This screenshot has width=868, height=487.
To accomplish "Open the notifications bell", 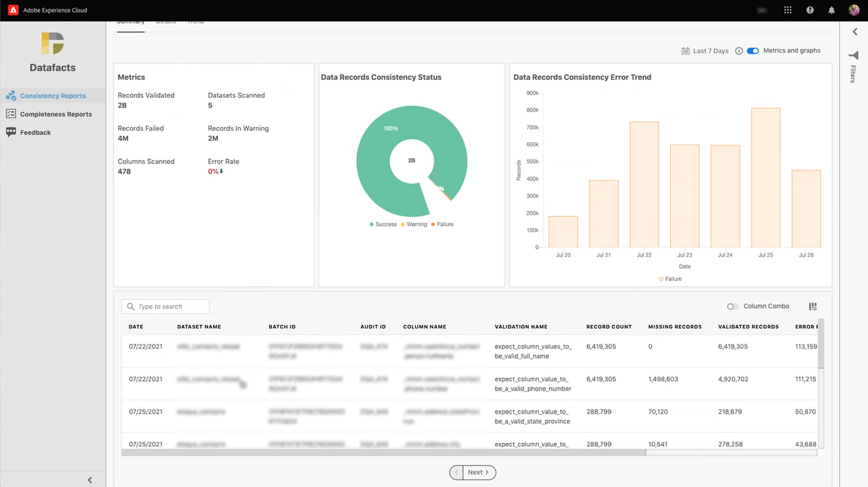I will pyautogui.click(x=831, y=10).
